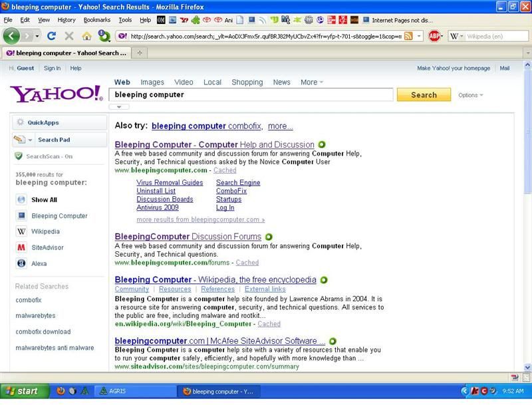Screen dimensions: 532x405
Task: Open the address bar URL history dropdown
Action: pos(419,36)
